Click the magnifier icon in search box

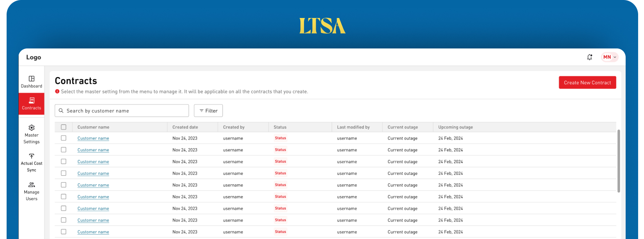pyautogui.click(x=61, y=111)
